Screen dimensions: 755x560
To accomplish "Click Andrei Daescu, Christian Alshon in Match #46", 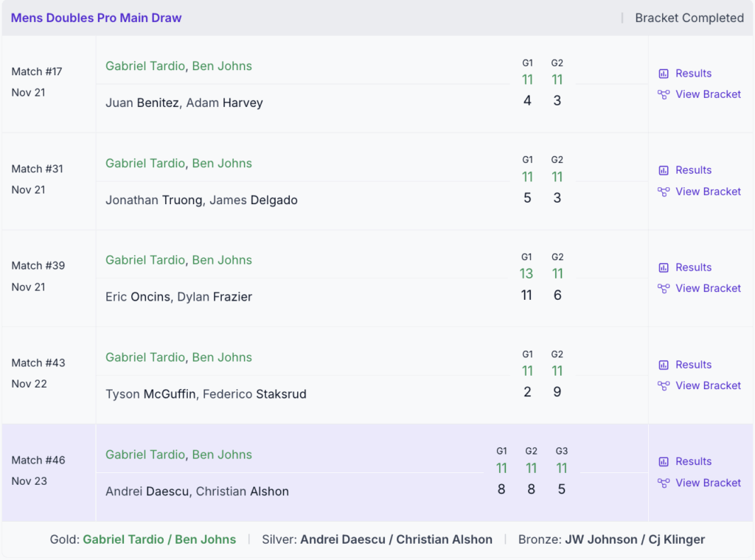I will coord(197,491).
